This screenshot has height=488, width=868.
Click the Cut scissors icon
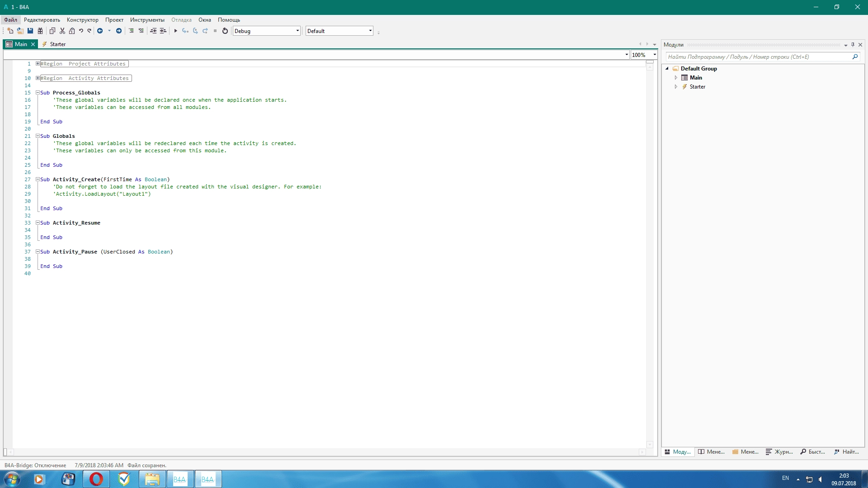pyautogui.click(x=62, y=31)
